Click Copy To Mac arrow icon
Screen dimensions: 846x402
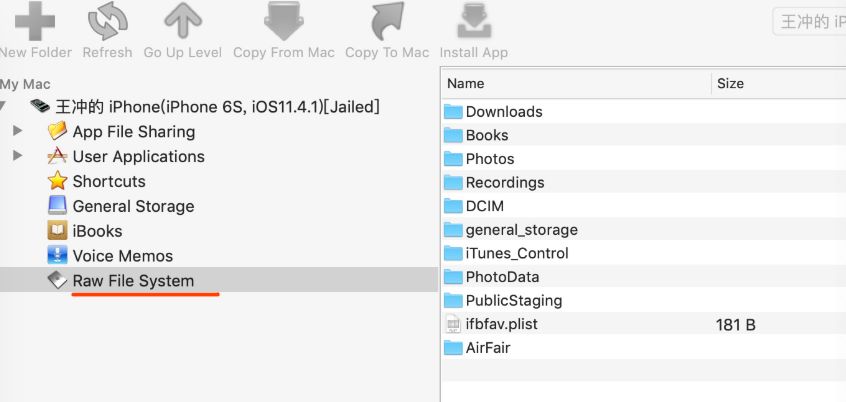(387, 22)
